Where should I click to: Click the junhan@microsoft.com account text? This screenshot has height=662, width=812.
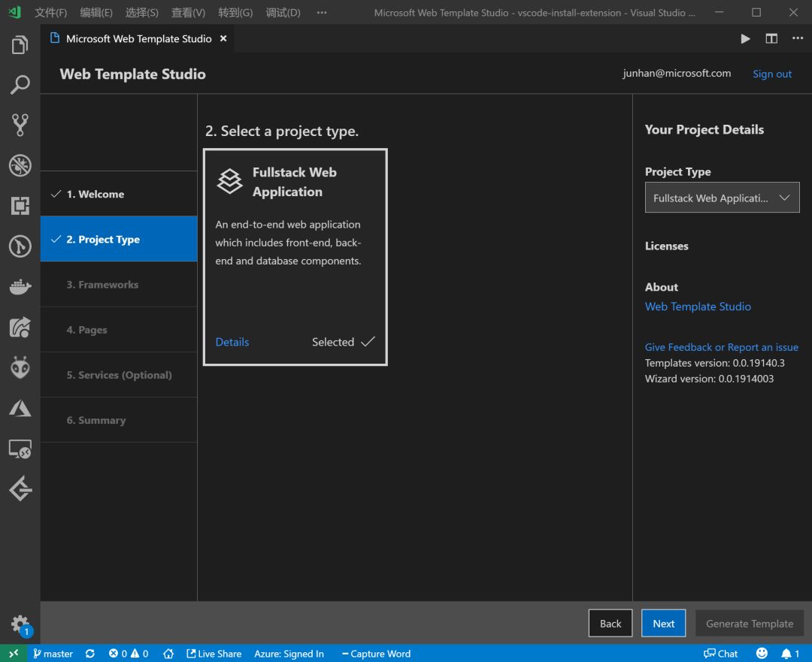(677, 73)
